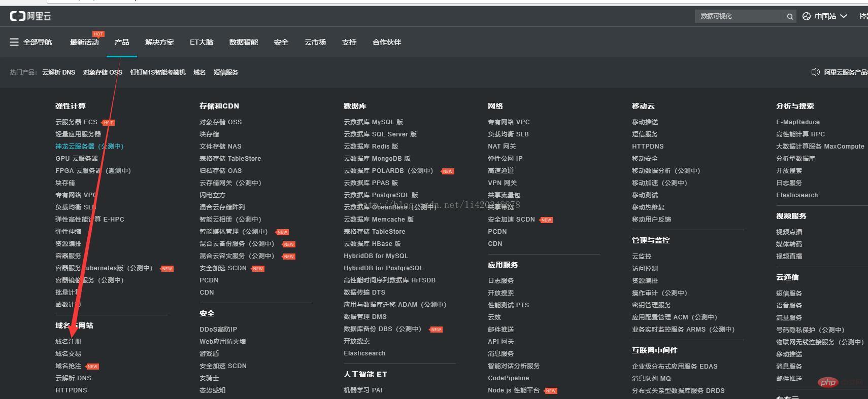Open 视频点播 under 视频服务

(x=789, y=232)
